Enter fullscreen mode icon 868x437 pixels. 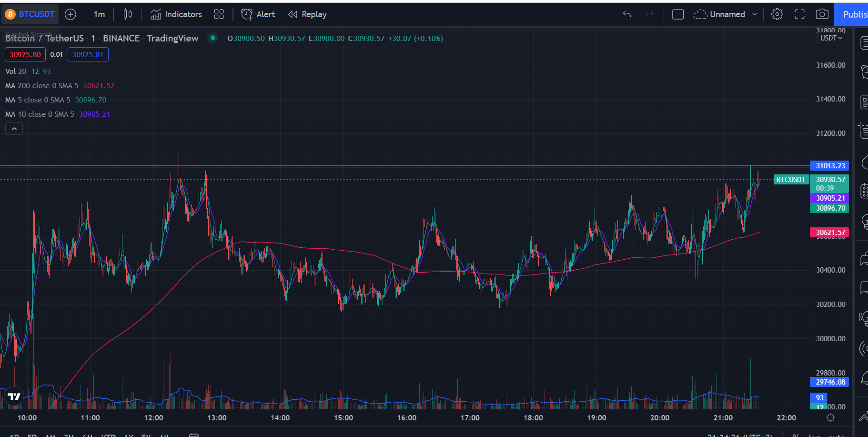[x=799, y=14]
